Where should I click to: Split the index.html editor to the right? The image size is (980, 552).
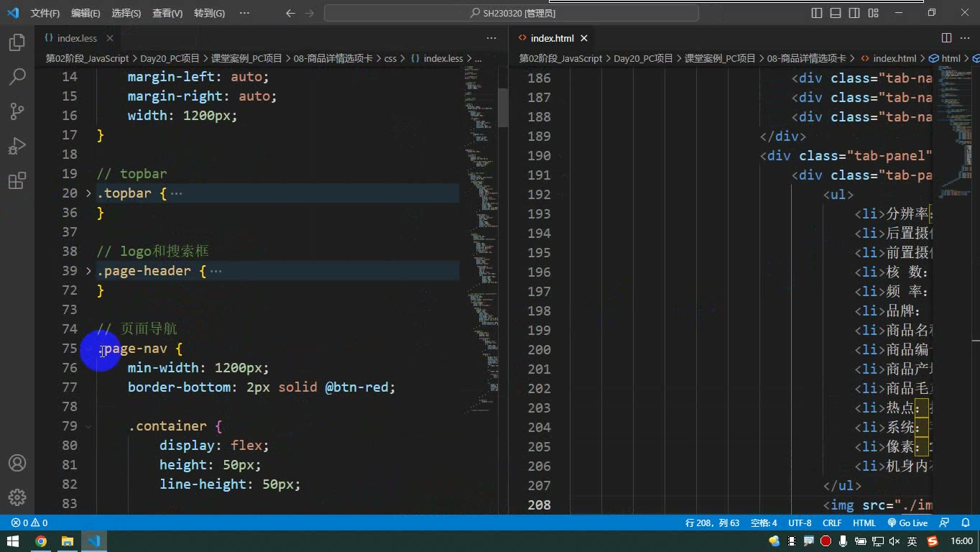tap(946, 38)
